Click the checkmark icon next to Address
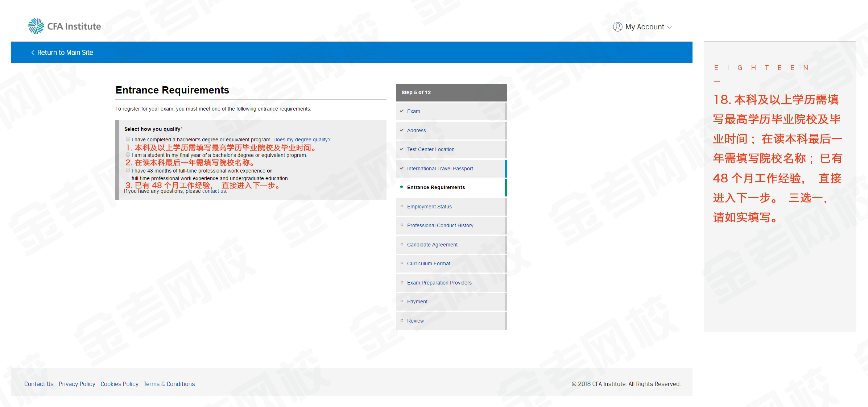The width and height of the screenshot is (868, 407). point(402,130)
